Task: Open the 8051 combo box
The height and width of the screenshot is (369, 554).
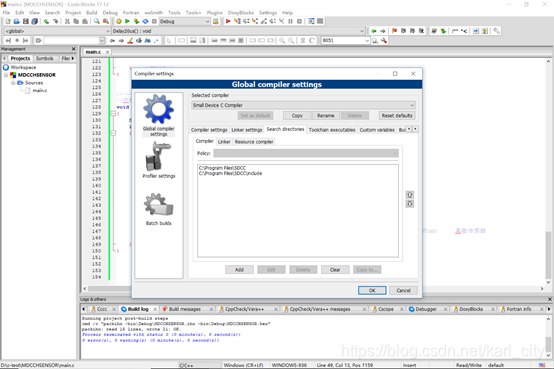Action: 345,41
